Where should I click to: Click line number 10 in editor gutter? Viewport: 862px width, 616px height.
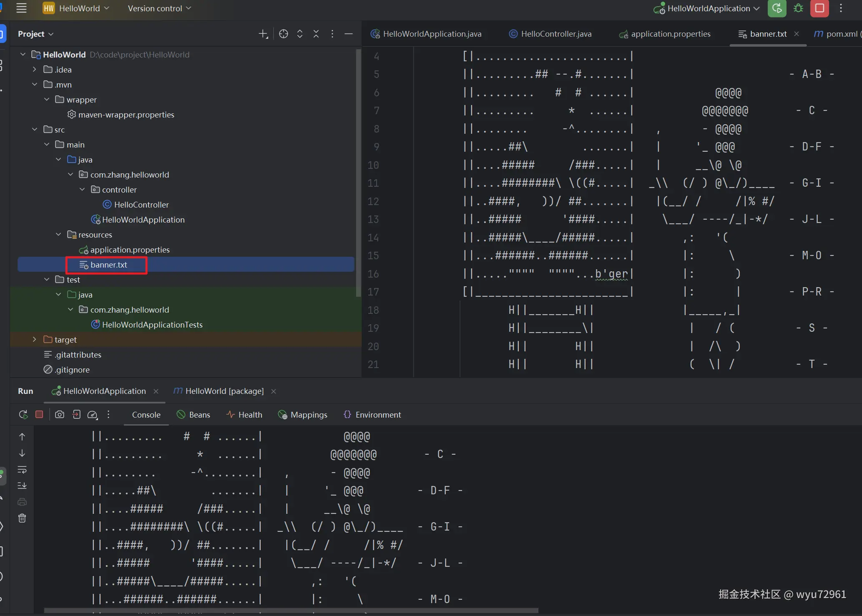pyautogui.click(x=373, y=165)
